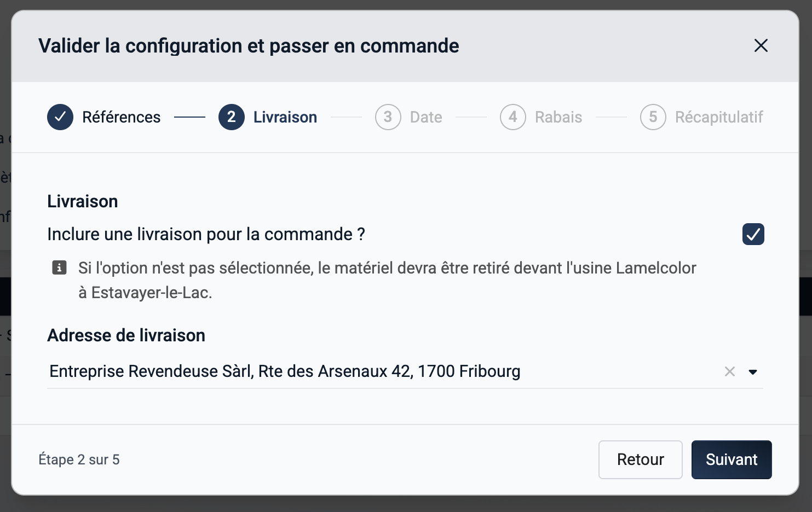The width and height of the screenshot is (812, 512).
Task: Click the completed Références checkmark icon
Action: (x=60, y=117)
